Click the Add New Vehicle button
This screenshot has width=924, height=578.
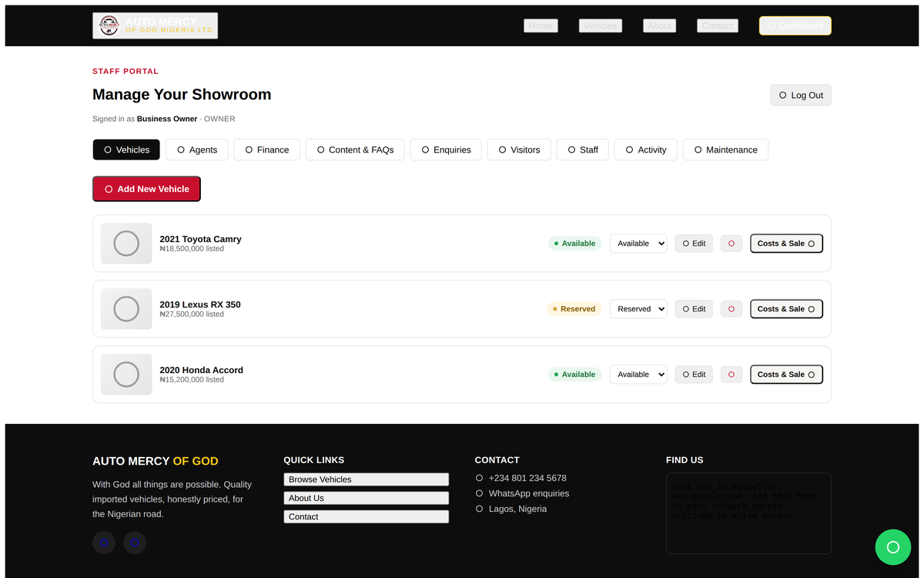tap(146, 189)
